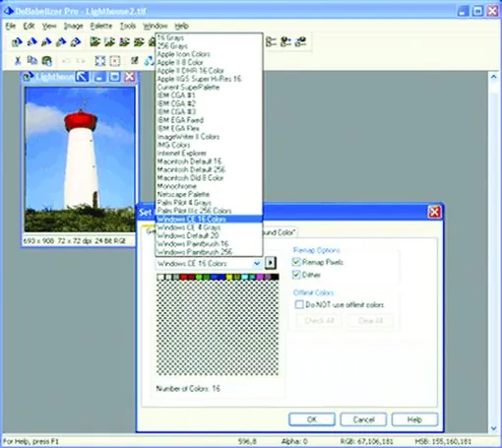Viewport: 502px width, 448px height.
Task: Close the Set Palette dialog with red X
Action: [x=434, y=212]
